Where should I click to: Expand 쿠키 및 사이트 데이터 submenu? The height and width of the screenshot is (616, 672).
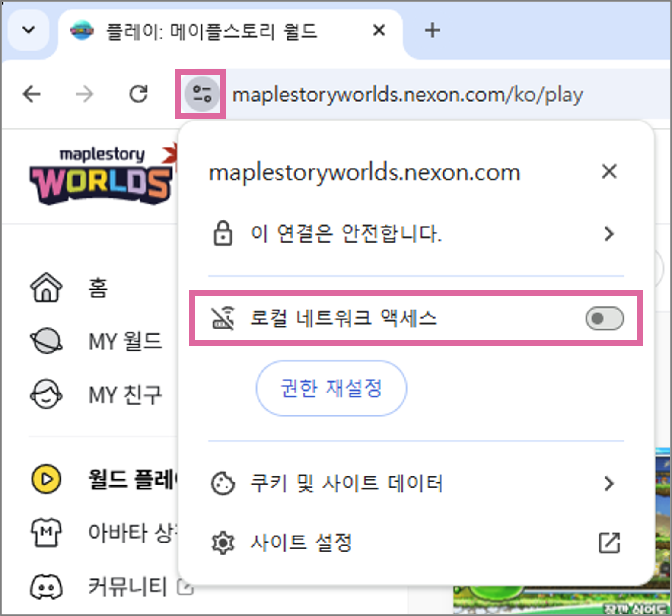click(x=608, y=483)
